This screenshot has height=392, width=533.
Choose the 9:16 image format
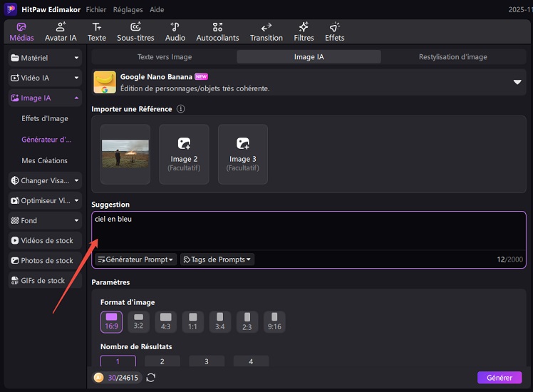[274, 321]
